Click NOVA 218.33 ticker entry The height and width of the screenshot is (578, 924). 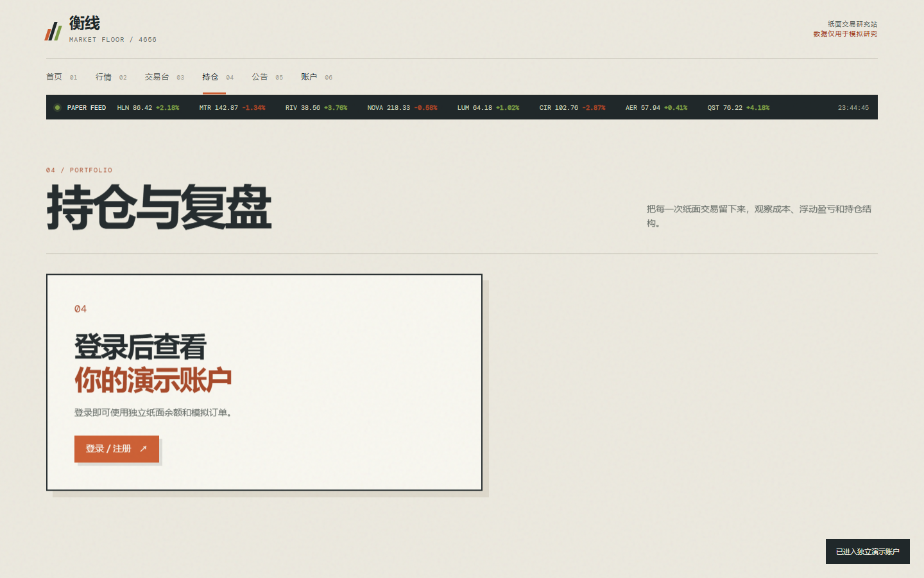402,108
